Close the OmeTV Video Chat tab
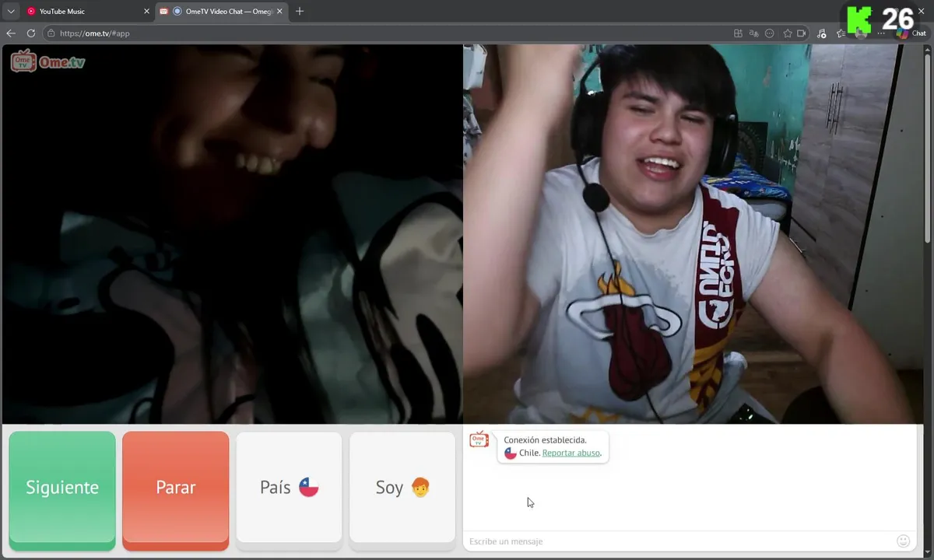The width and height of the screenshot is (934, 560). [x=280, y=11]
